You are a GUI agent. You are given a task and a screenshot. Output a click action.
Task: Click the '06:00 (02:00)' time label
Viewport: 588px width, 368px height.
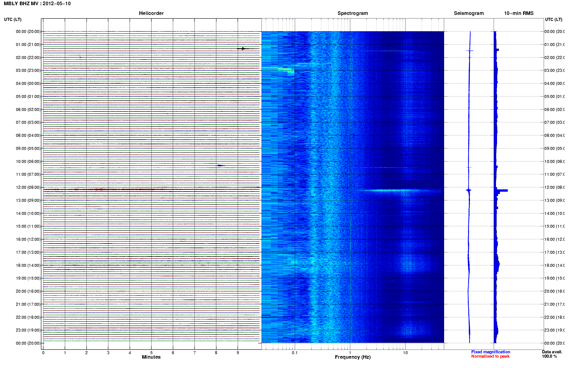(x=28, y=109)
